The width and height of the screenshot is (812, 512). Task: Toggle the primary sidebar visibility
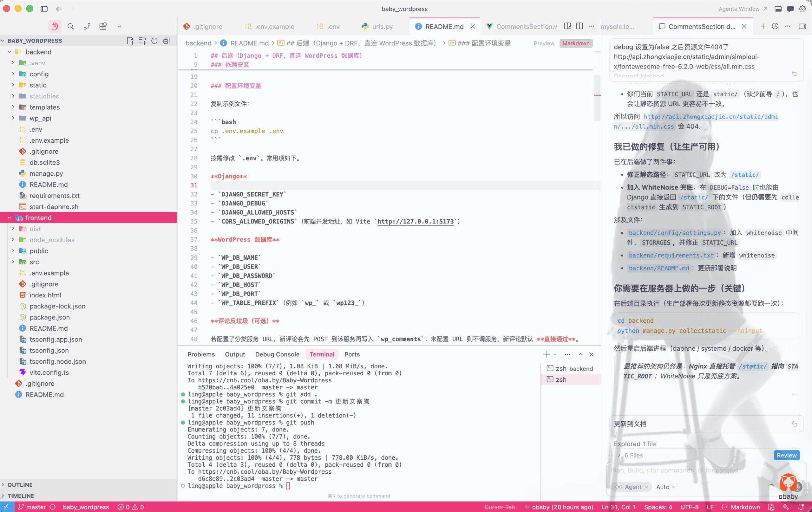(44, 9)
